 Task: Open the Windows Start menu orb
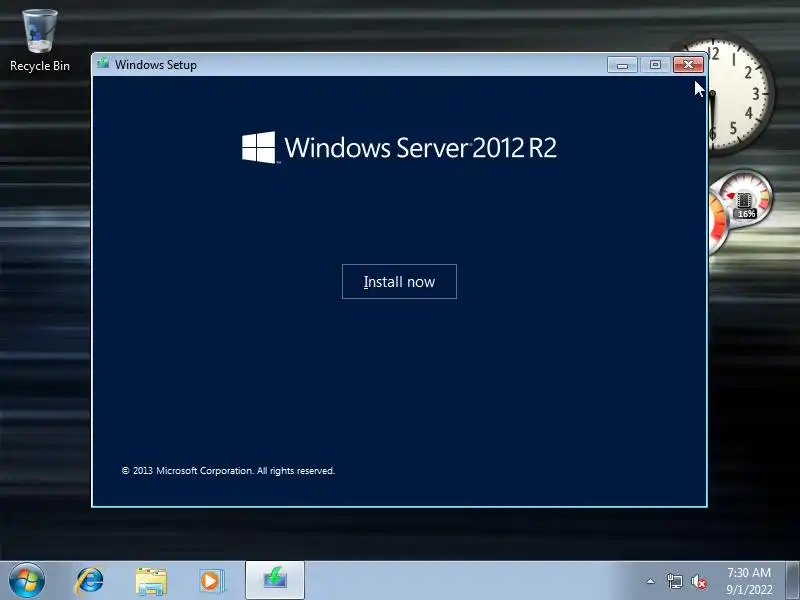coord(27,581)
